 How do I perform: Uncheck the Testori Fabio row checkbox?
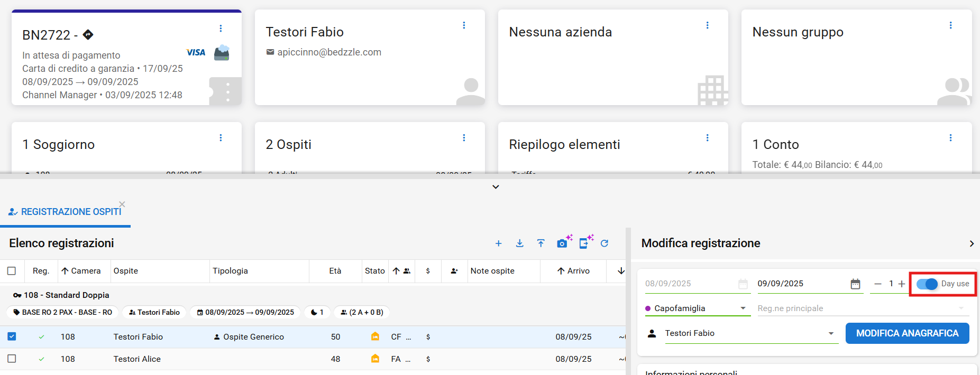[12, 336]
